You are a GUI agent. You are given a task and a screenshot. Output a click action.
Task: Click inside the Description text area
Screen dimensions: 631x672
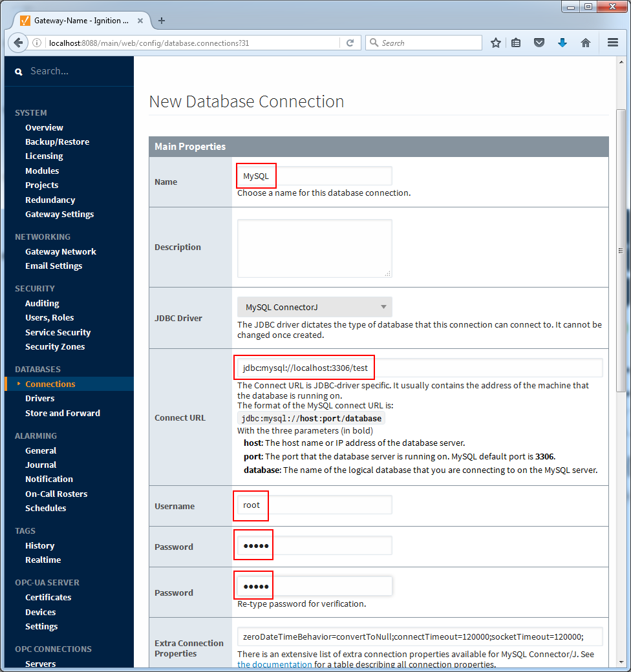click(x=314, y=247)
